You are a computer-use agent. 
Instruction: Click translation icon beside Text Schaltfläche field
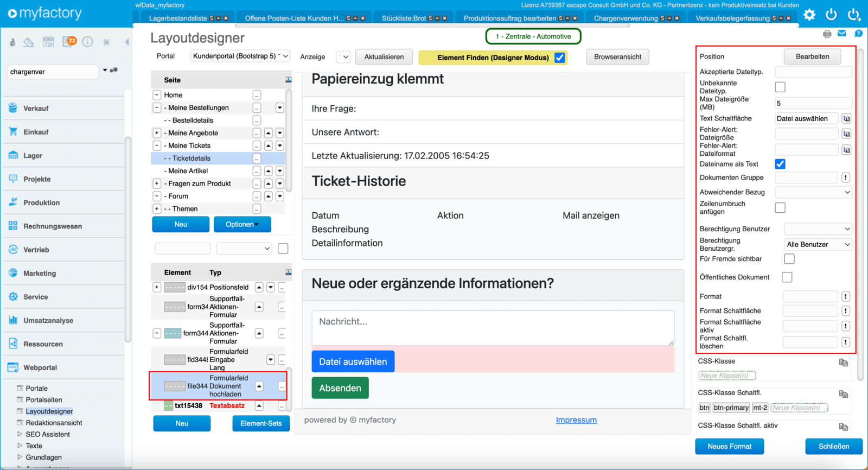click(846, 118)
